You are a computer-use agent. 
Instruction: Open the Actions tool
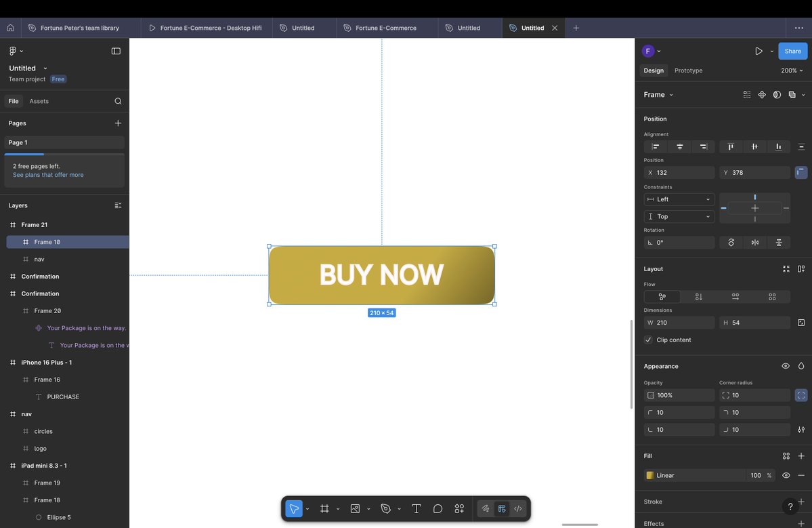point(459,509)
